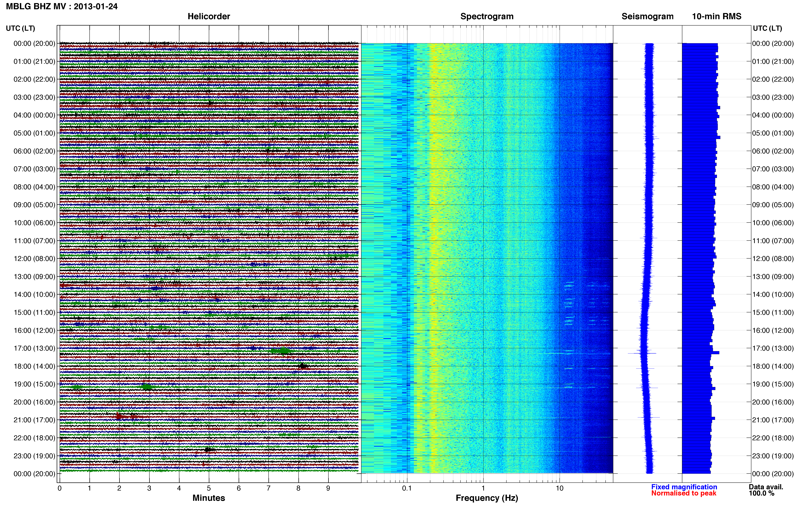Viewport: 812px width, 508px height.
Task: Click minute tick label '5' on helicorder axis
Action: [209, 488]
